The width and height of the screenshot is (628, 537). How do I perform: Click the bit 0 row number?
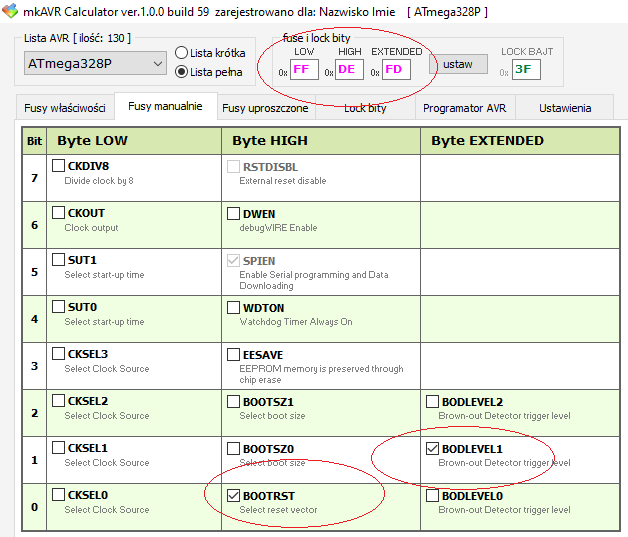coord(34,507)
